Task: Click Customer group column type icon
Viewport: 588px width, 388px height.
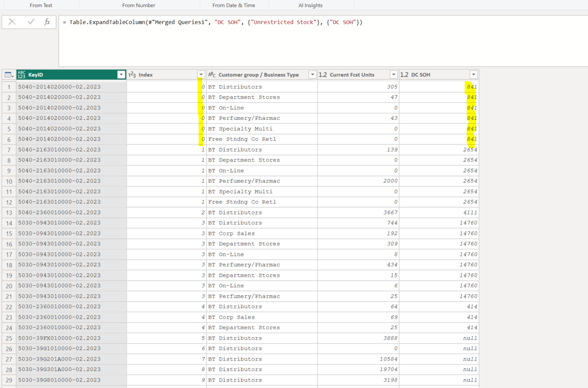Action: pos(212,75)
